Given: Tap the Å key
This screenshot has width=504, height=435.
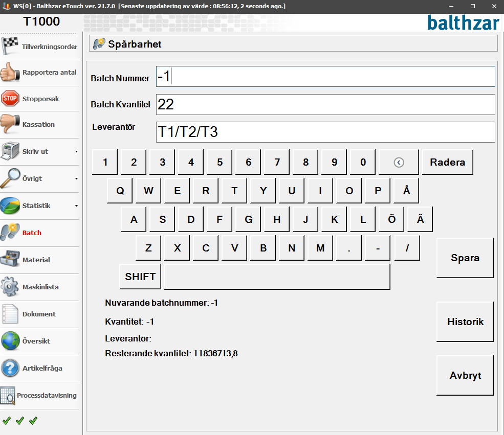Looking at the screenshot, I should pos(406,191).
